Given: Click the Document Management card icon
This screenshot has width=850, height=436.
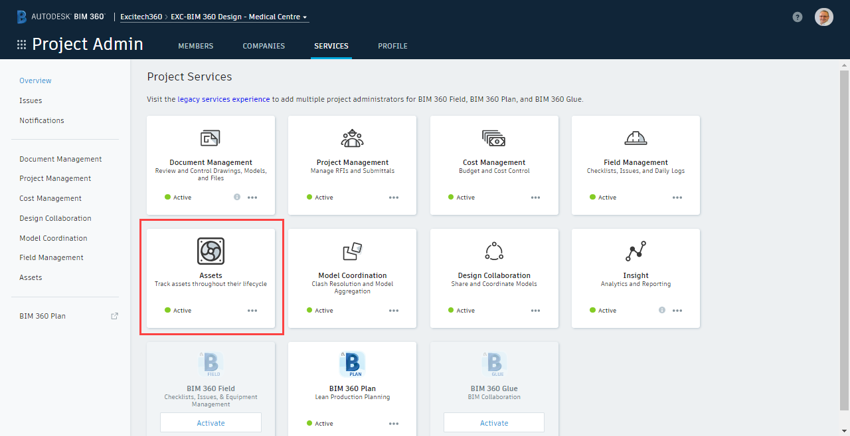Looking at the screenshot, I should (x=210, y=138).
